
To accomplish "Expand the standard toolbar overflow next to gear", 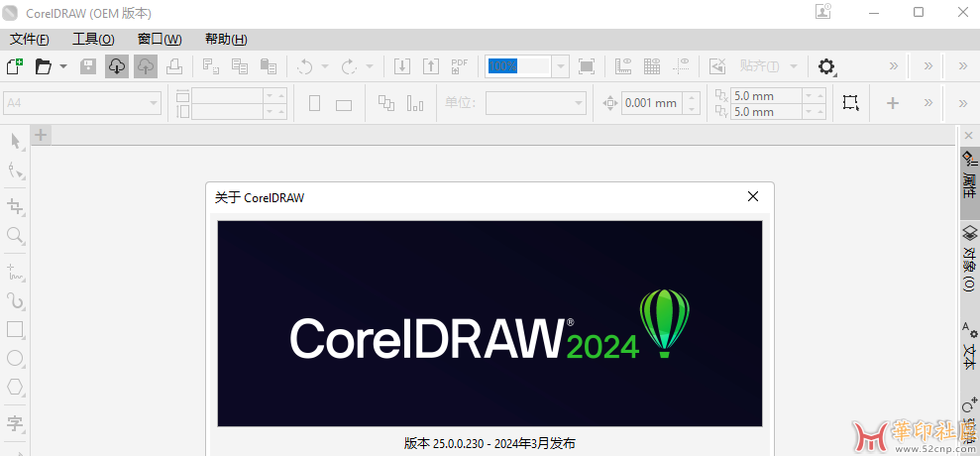I will [x=893, y=66].
